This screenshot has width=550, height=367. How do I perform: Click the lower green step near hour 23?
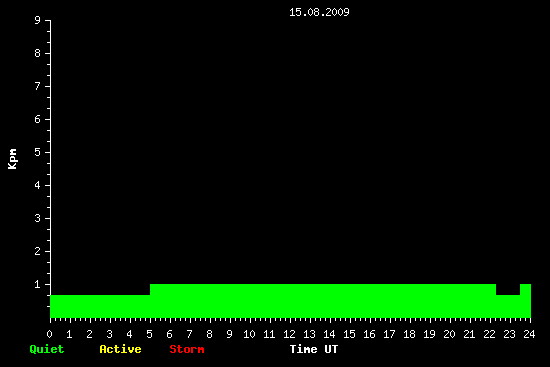coord(508,306)
